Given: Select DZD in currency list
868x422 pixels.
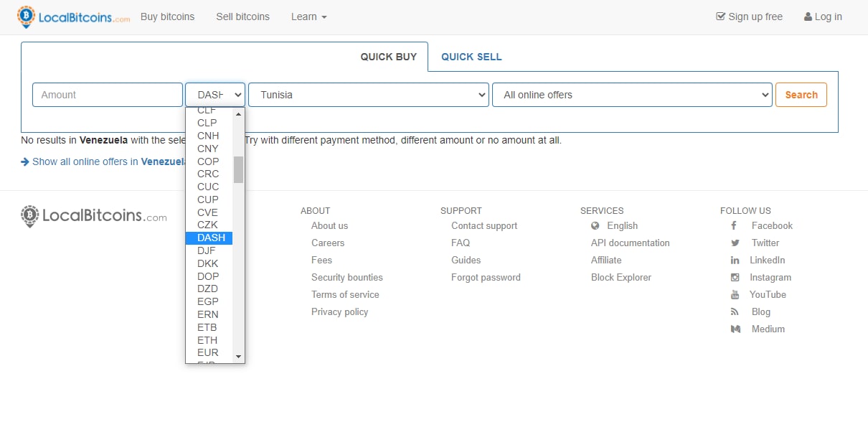Looking at the screenshot, I should coord(209,289).
